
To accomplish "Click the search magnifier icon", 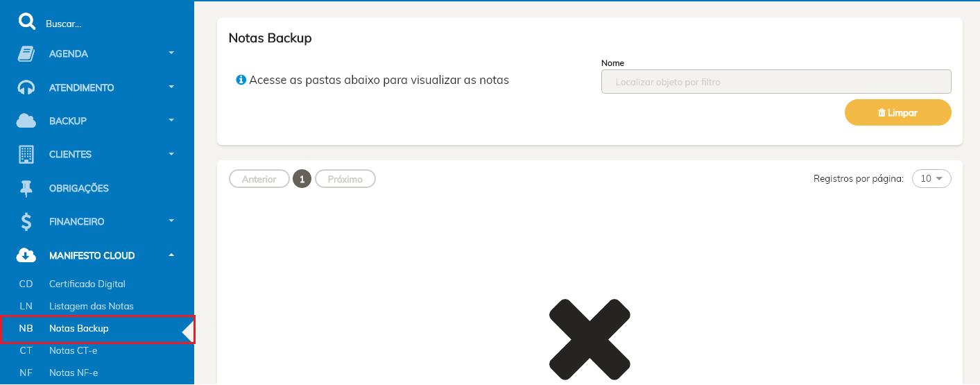I will (26, 22).
